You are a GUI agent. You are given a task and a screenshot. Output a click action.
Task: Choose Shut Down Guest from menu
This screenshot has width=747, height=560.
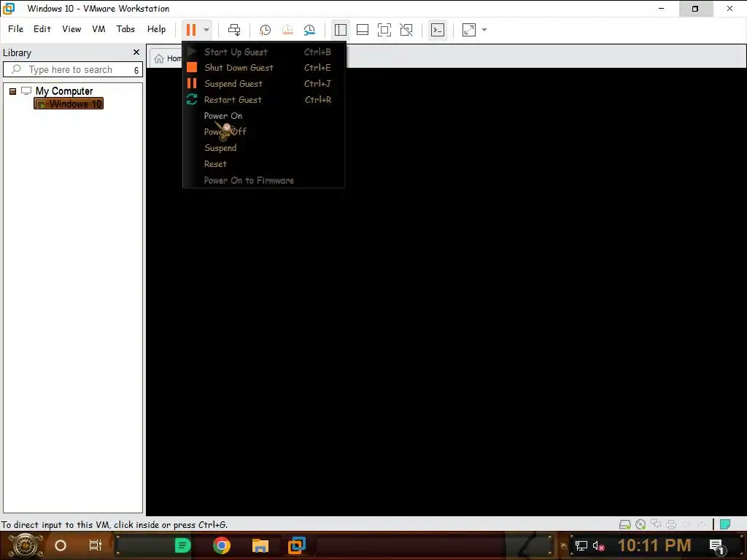[x=263, y=68]
